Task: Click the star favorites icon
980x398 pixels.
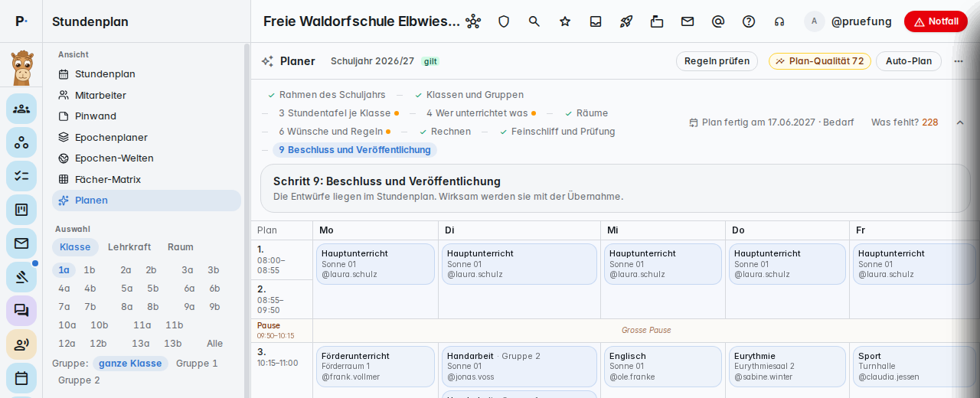Action: click(565, 21)
